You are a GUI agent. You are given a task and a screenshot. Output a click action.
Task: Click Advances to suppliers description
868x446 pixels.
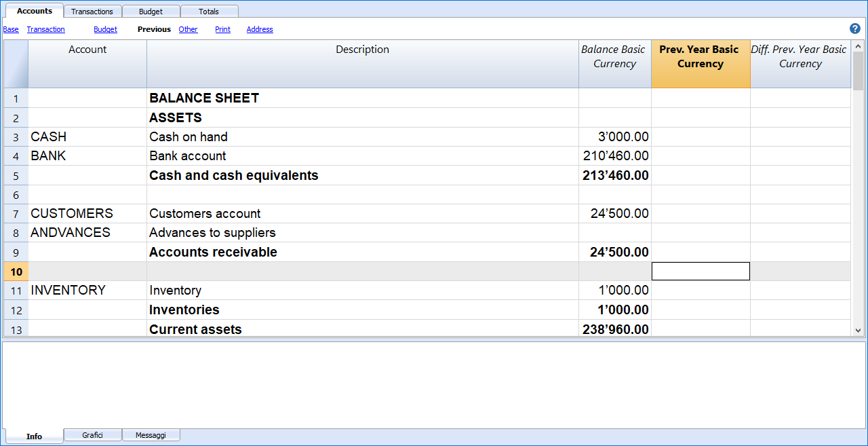point(363,233)
